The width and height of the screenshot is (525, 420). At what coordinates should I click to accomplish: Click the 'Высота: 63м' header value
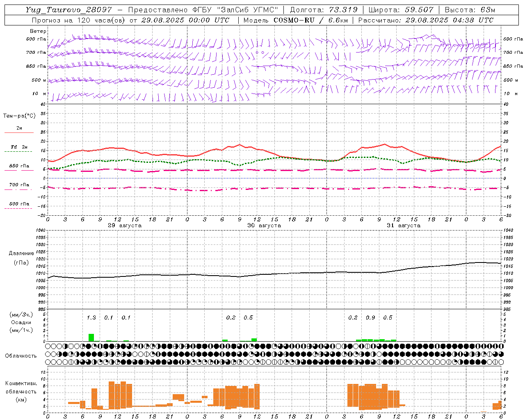pos(470,10)
